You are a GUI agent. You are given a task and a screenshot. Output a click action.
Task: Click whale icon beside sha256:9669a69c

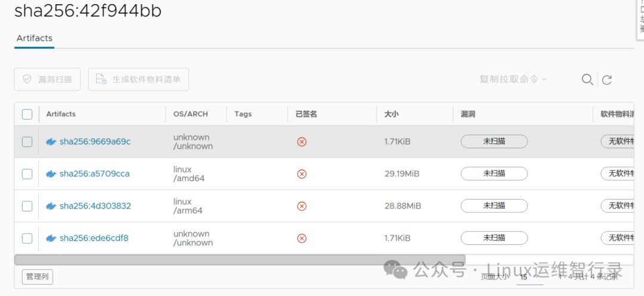[51, 142]
